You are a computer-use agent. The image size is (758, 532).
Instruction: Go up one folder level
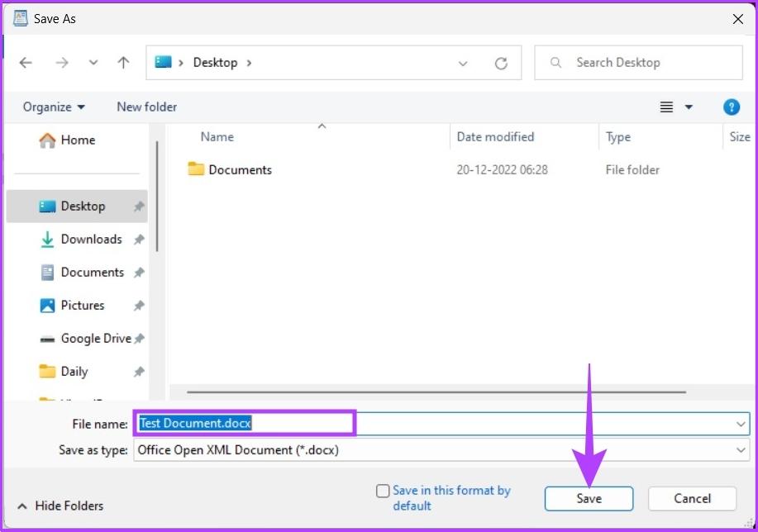point(123,62)
